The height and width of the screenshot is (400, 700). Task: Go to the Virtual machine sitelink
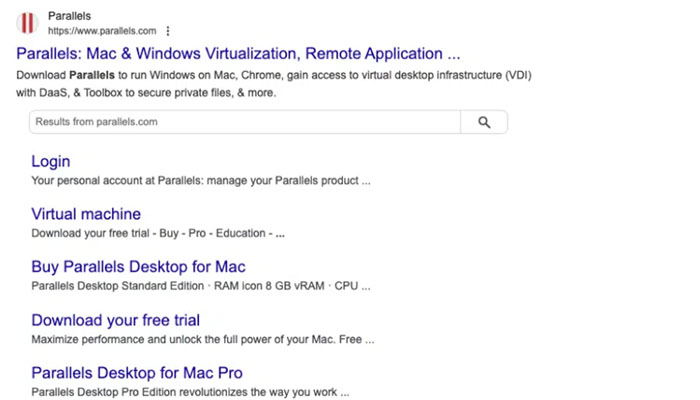pyautogui.click(x=86, y=214)
